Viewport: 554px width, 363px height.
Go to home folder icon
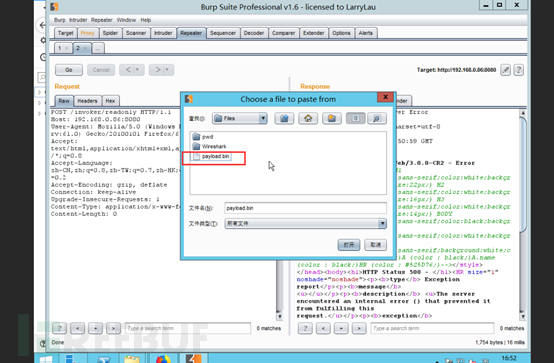[x=308, y=118]
